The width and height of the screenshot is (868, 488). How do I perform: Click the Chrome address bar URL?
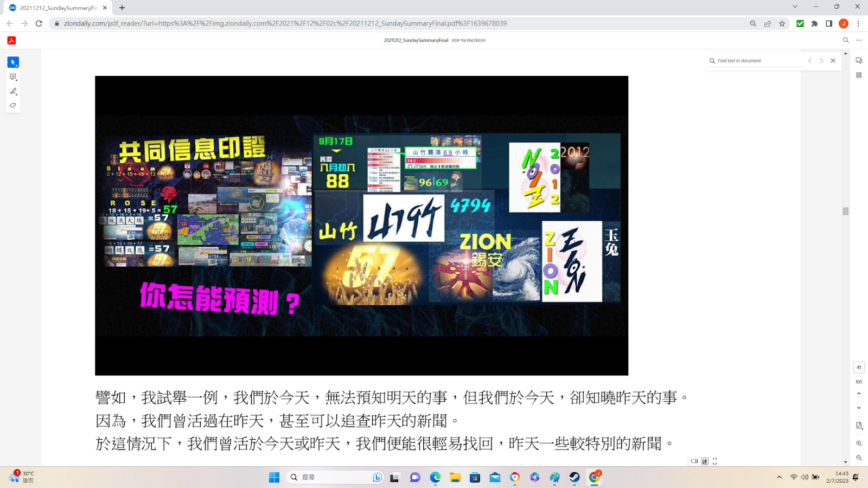coord(285,23)
